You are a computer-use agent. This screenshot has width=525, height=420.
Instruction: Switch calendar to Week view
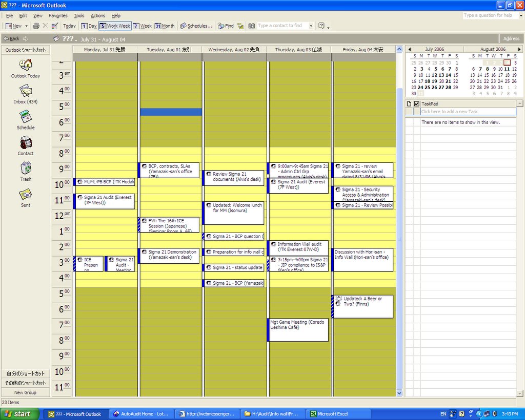(x=143, y=26)
